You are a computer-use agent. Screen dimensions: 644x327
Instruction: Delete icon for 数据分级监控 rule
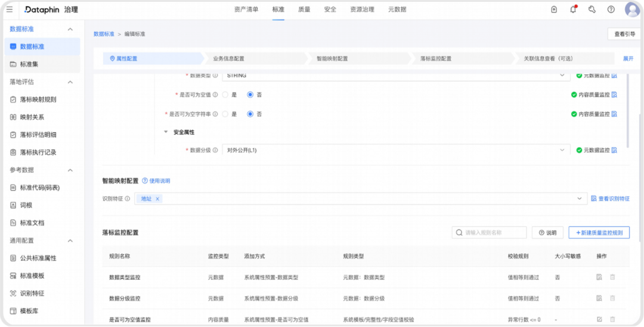(x=612, y=298)
